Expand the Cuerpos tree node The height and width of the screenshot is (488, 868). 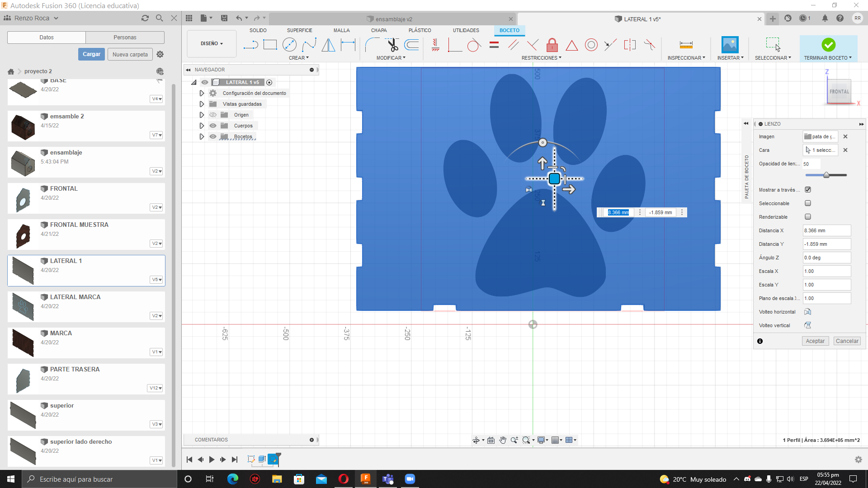coord(202,126)
